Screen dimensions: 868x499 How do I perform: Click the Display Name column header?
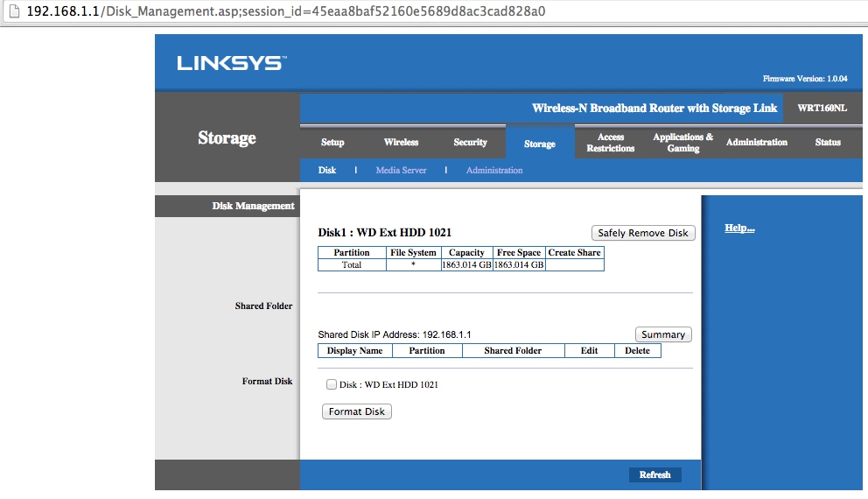pos(355,350)
